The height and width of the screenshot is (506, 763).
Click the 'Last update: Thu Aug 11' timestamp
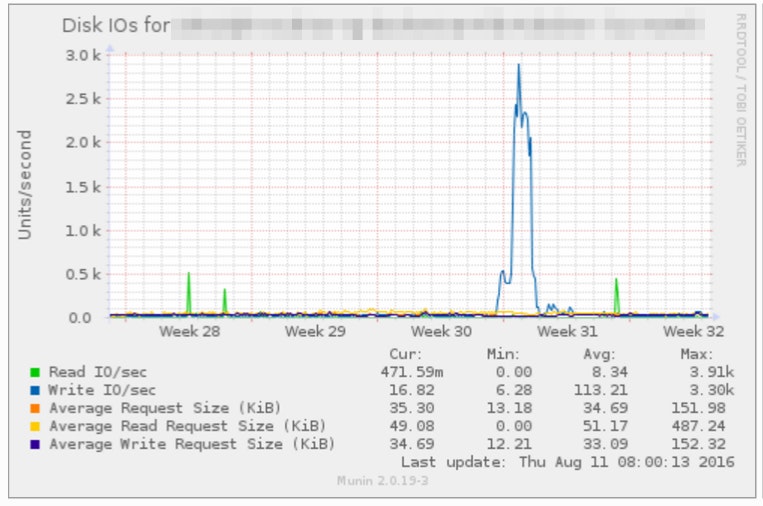(x=568, y=462)
